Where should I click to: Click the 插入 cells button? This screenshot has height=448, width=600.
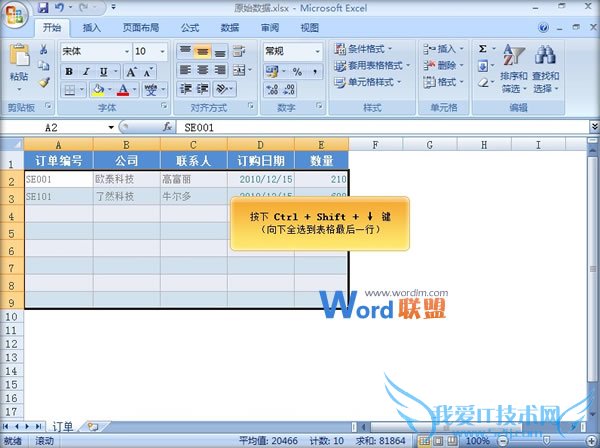click(x=443, y=49)
